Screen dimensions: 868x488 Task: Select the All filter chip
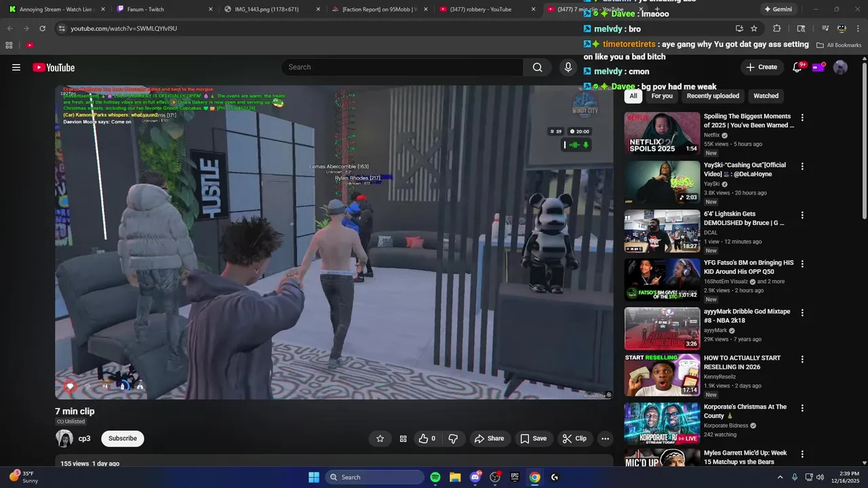point(633,96)
